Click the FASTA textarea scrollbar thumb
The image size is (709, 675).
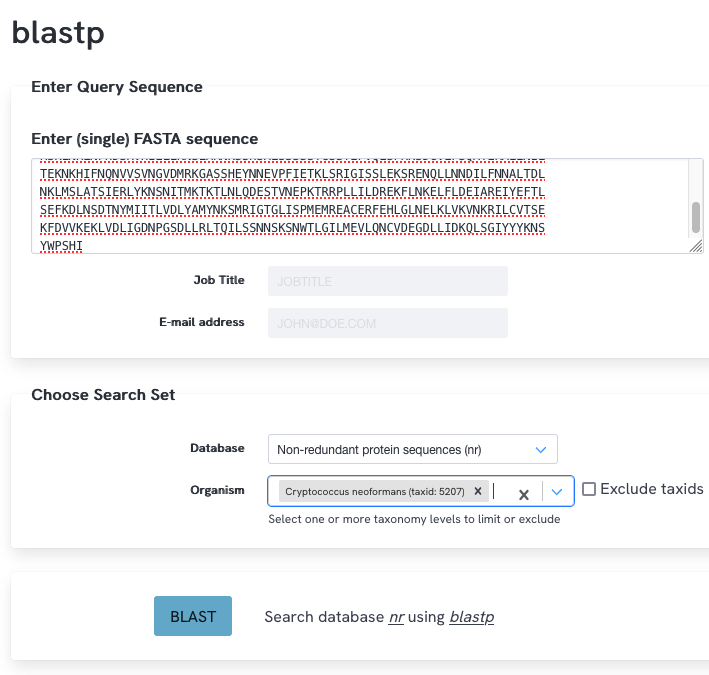[x=696, y=218]
